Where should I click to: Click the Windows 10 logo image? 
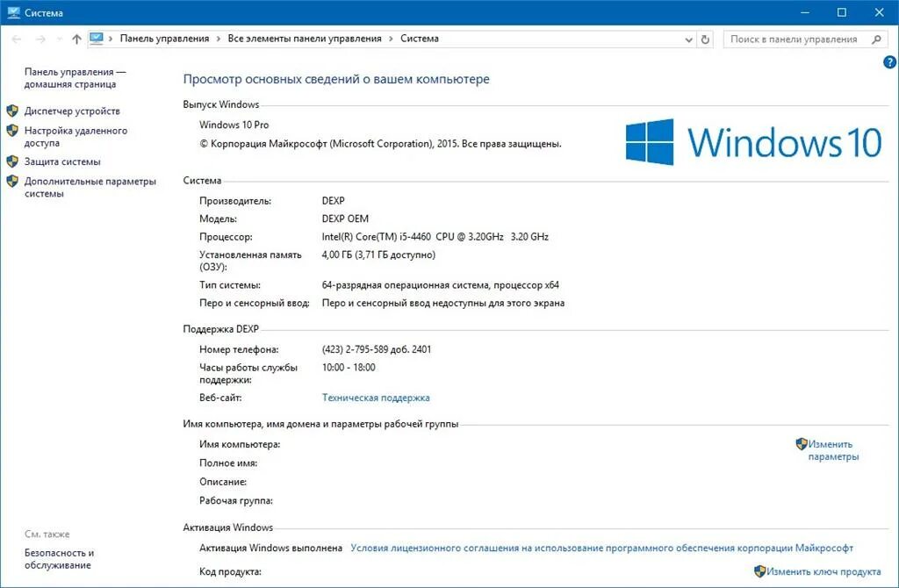click(x=753, y=142)
